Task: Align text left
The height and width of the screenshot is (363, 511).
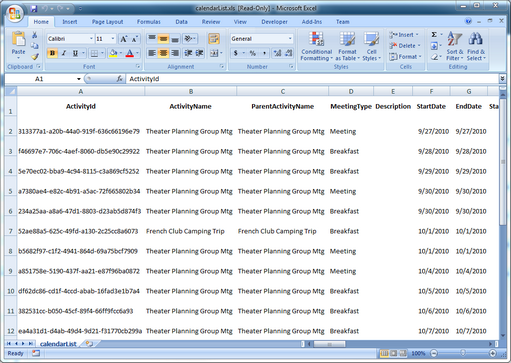Action: pos(152,53)
